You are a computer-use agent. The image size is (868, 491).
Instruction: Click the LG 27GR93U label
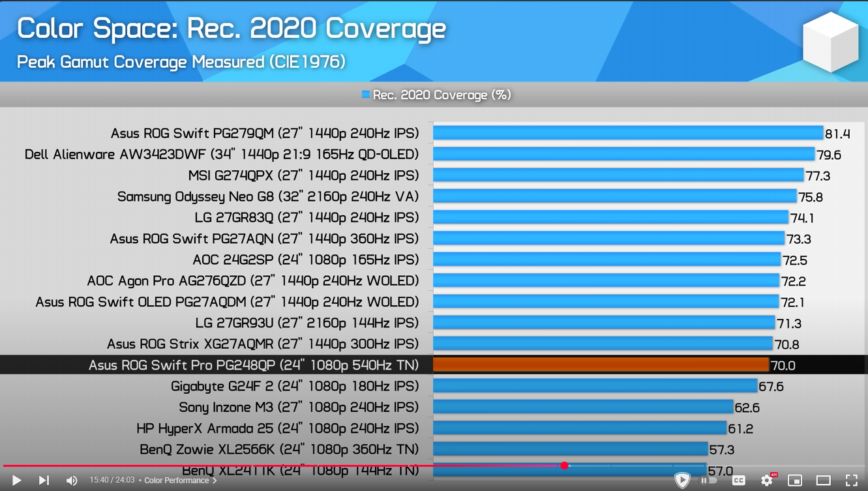307,323
